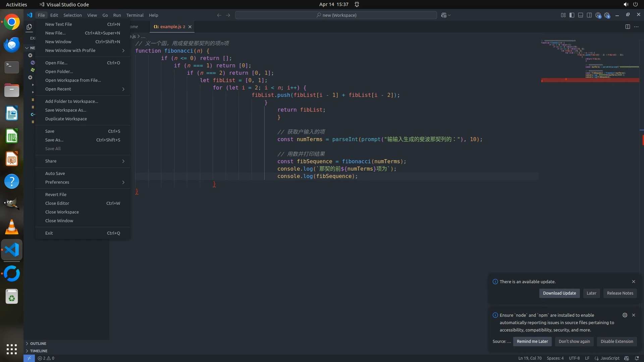
Task: Open the Customize Layout icon in title bar
Action: click(x=563, y=15)
